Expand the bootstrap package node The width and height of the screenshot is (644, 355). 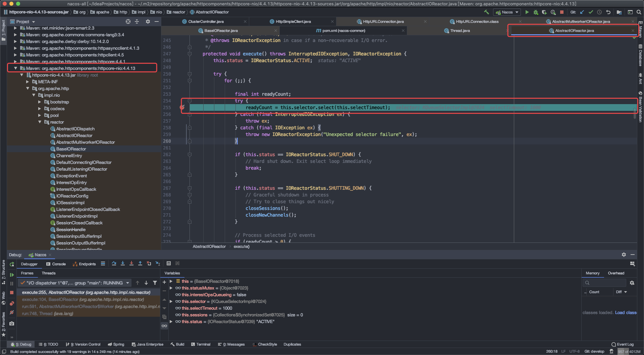tap(40, 102)
